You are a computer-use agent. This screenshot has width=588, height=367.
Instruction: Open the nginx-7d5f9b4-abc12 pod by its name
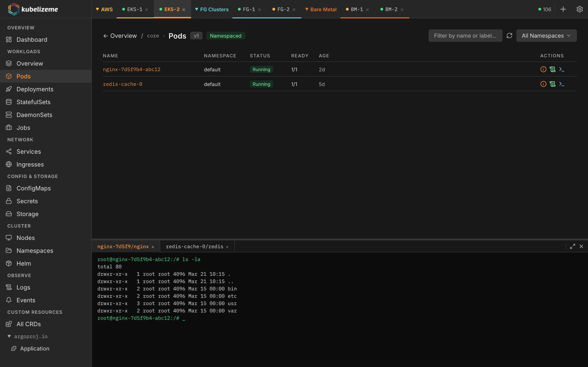click(x=131, y=69)
